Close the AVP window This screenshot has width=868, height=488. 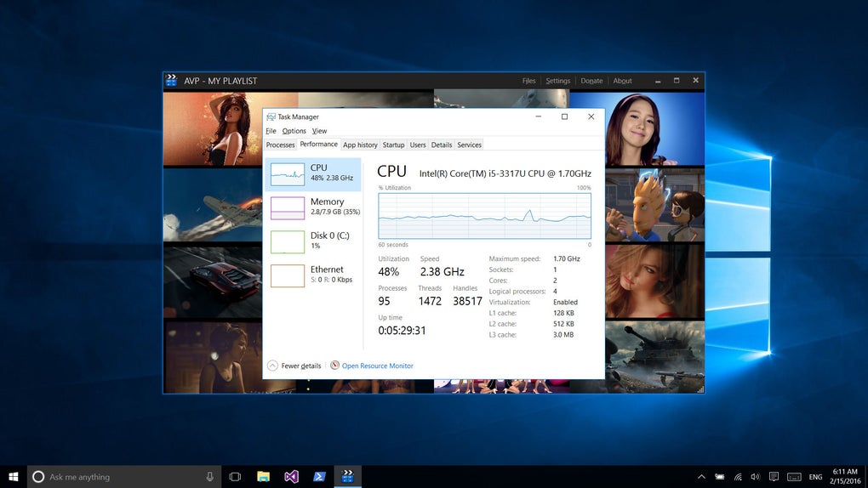(x=696, y=80)
